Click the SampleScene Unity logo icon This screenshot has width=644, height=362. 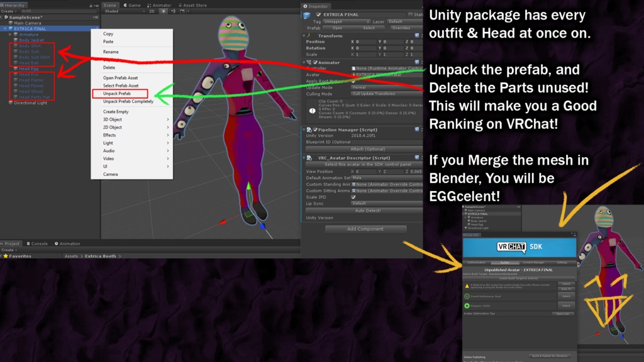(6, 17)
